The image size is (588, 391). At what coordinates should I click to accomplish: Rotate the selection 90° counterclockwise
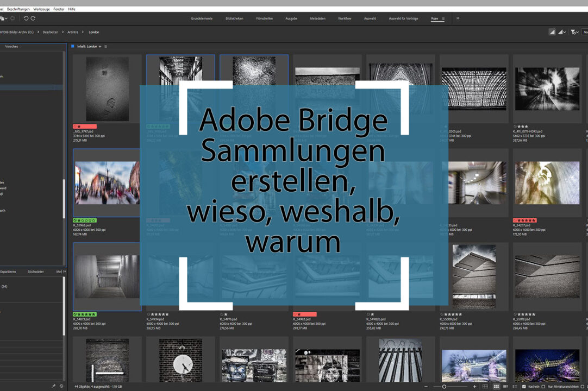26,18
